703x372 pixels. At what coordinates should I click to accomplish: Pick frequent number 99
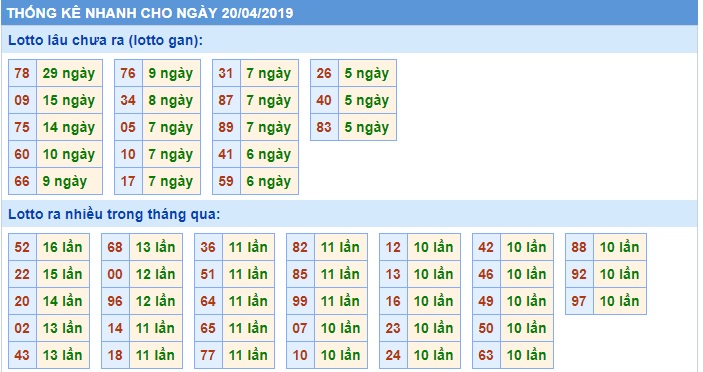(300, 301)
